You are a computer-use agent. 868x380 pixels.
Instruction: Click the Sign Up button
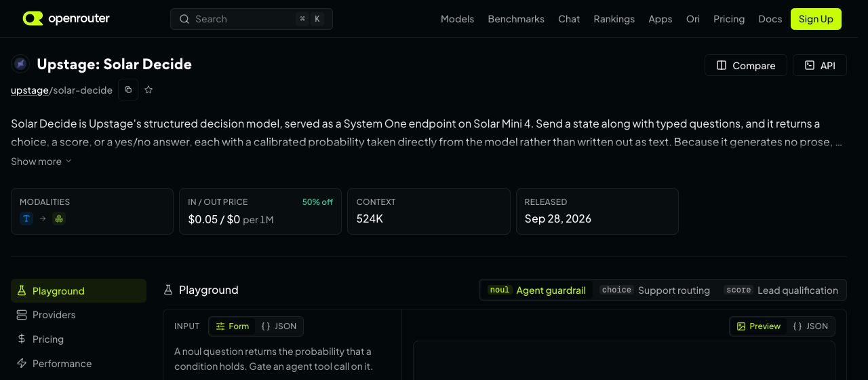point(816,19)
